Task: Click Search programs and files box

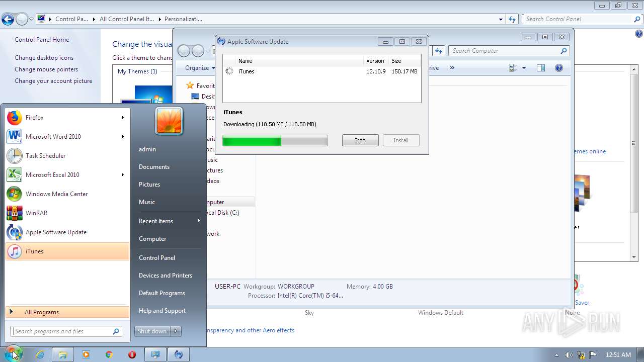Action: point(66,331)
